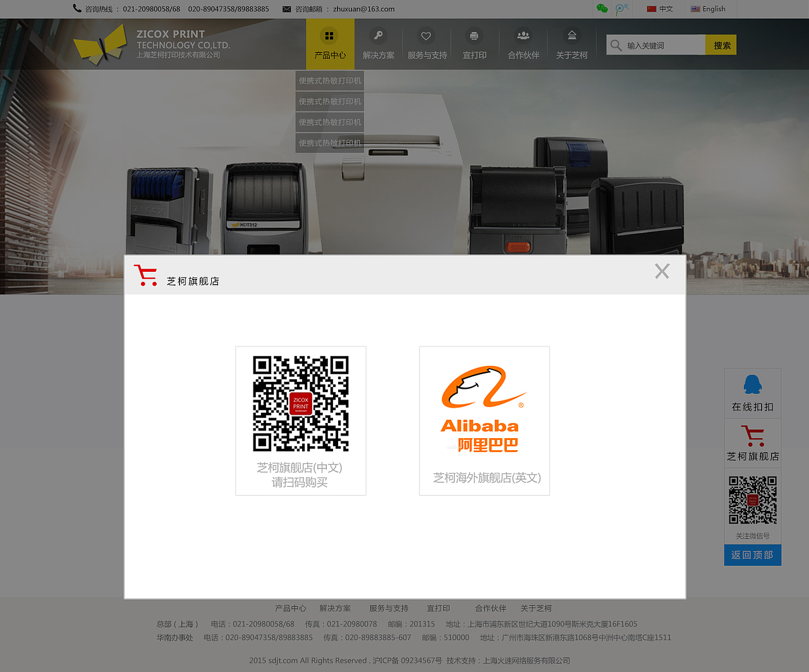Image resolution: width=809 pixels, height=672 pixels.
Task: Open footer link 解决方案
Action: pyautogui.click(x=335, y=608)
